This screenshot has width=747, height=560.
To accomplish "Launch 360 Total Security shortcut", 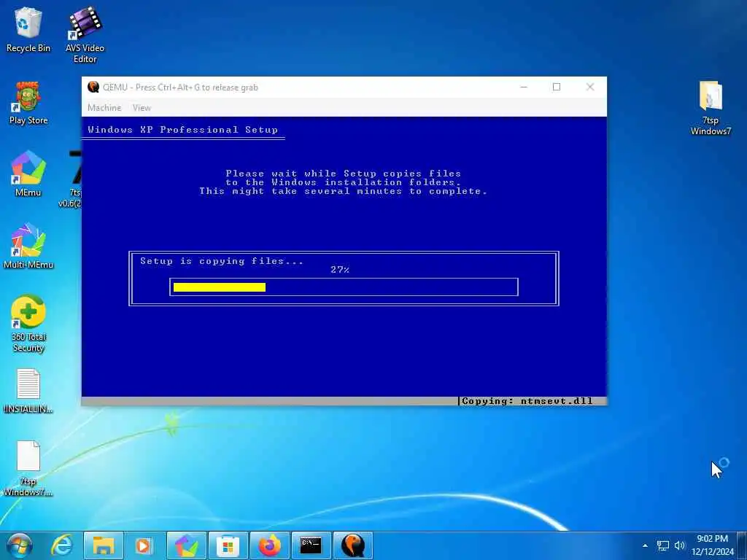I will [28, 324].
